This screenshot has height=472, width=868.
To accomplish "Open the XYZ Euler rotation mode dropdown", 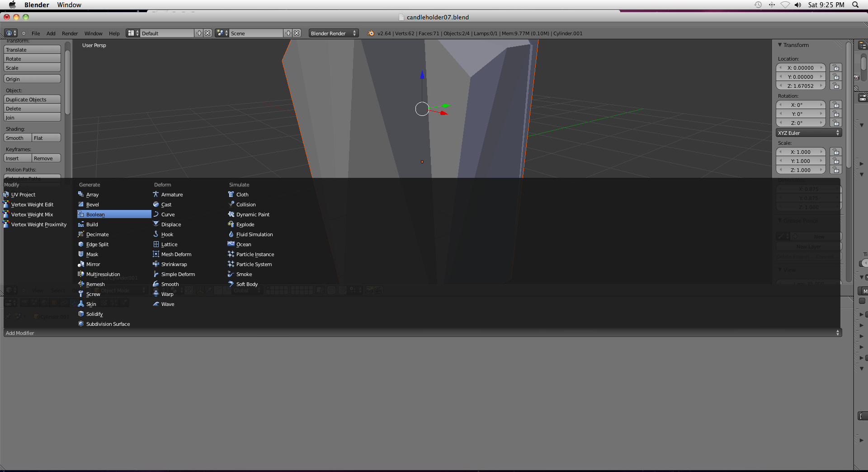I will (809, 133).
